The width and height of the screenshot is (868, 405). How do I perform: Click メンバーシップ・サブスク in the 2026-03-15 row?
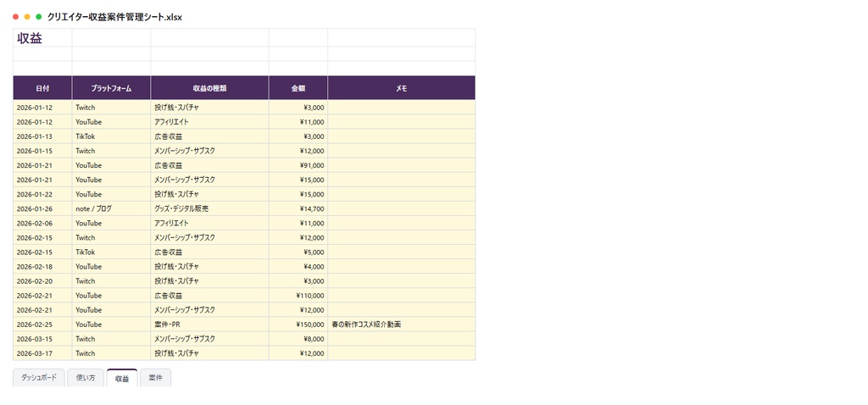(210, 339)
